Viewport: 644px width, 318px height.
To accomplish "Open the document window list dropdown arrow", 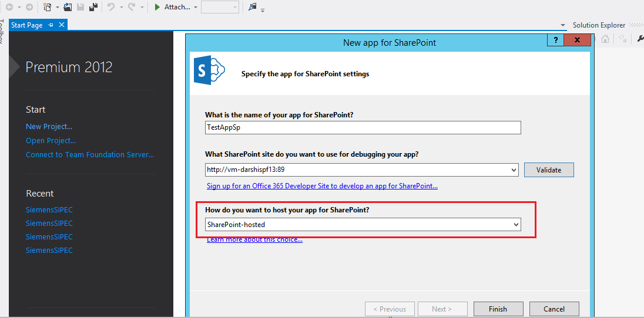I will [x=563, y=25].
